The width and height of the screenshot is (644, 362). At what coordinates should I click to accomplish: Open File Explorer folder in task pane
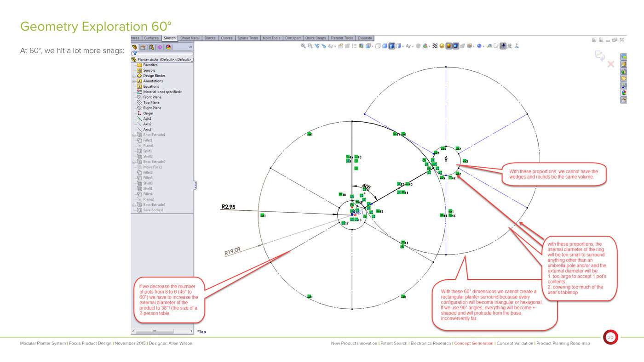[x=624, y=78]
